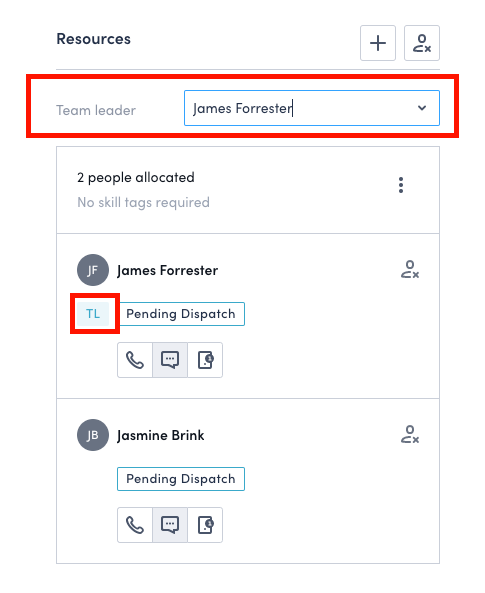Click Jasmine Brink's Pending Dispatch status

[181, 479]
